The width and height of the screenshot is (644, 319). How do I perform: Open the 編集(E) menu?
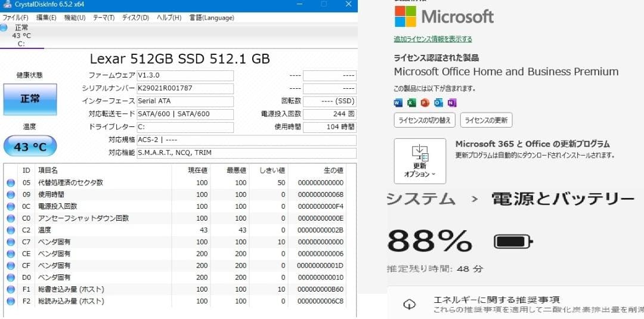pos(47,18)
